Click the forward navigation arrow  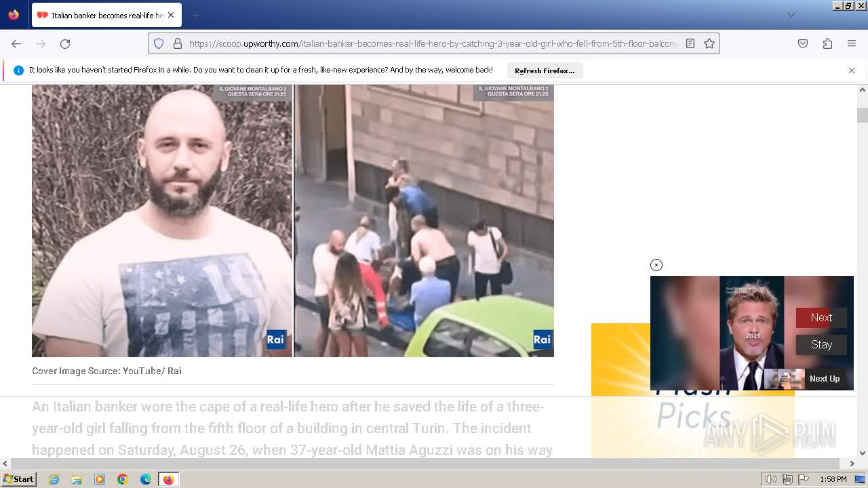(41, 43)
